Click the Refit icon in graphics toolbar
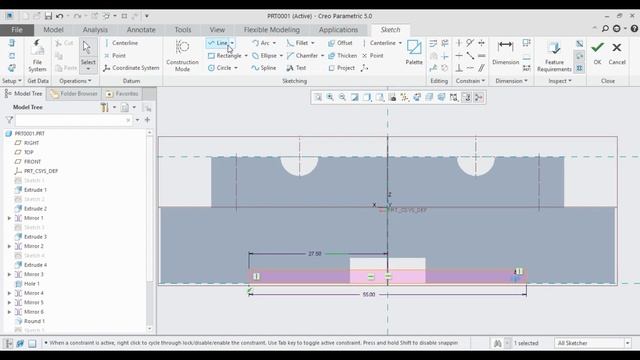The width and height of the screenshot is (640, 360). [x=318, y=97]
